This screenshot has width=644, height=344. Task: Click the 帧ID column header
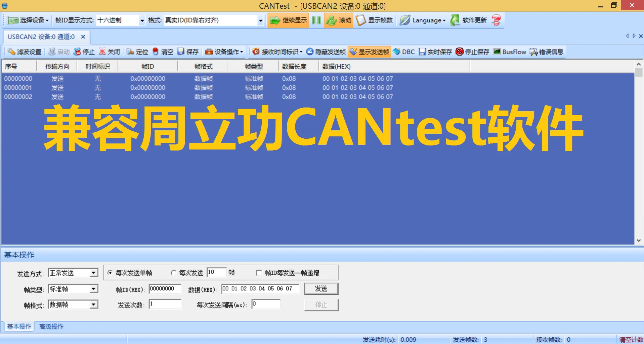pyautogui.click(x=147, y=67)
